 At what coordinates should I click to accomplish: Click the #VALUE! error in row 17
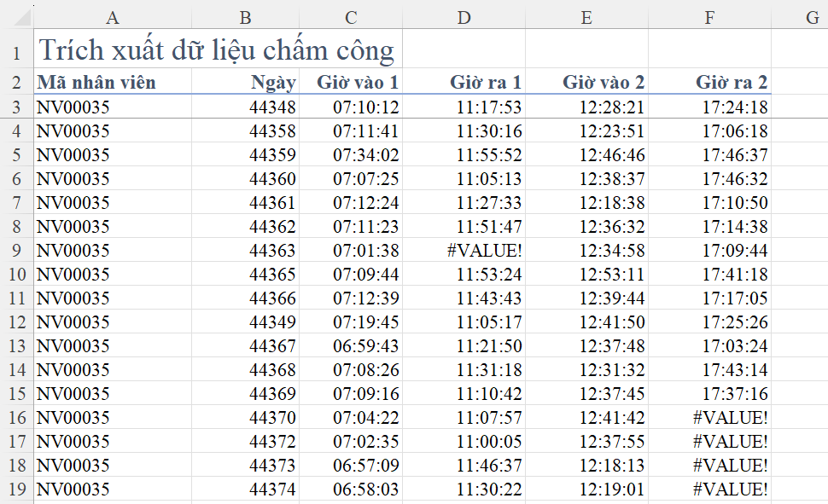(730, 442)
